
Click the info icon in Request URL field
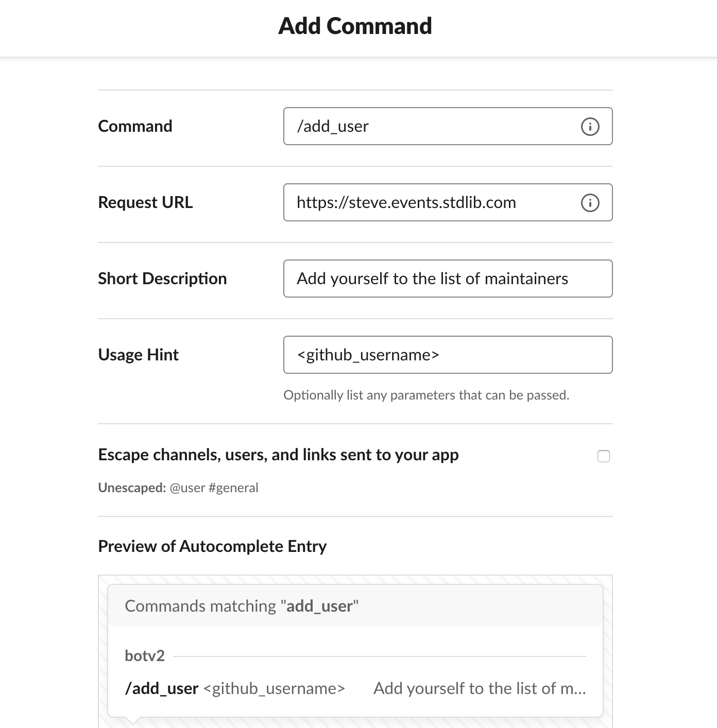pyautogui.click(x=590, y=203)
